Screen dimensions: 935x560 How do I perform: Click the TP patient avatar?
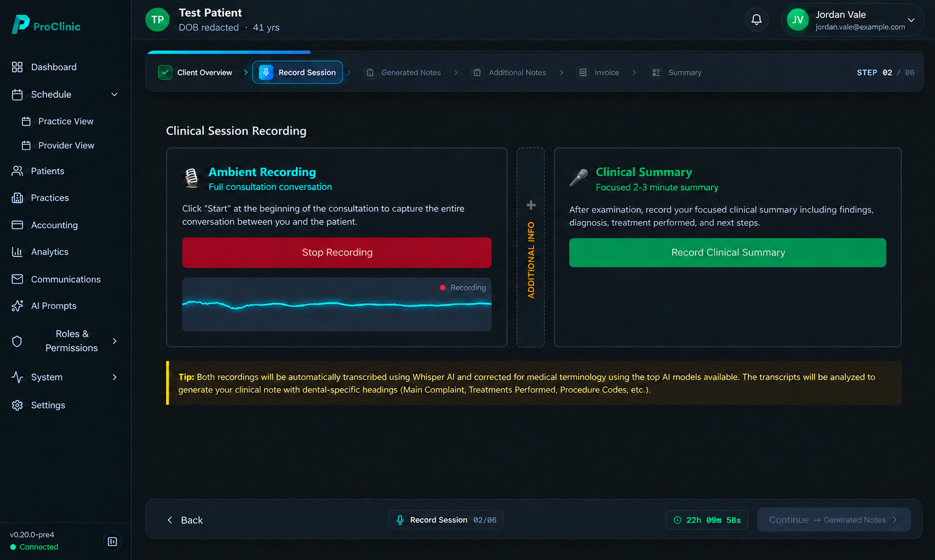[157, 20]
